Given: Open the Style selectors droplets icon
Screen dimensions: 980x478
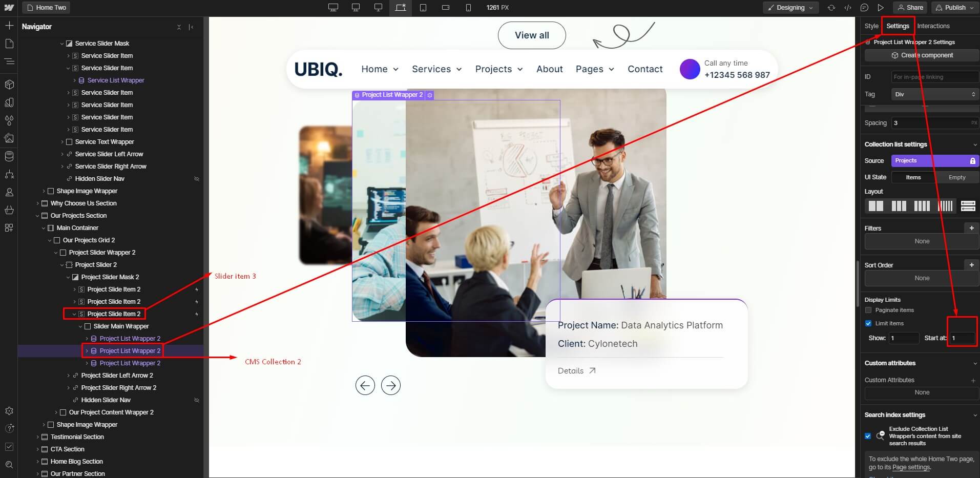Looking at the screenshot, I should pos(9,120).
